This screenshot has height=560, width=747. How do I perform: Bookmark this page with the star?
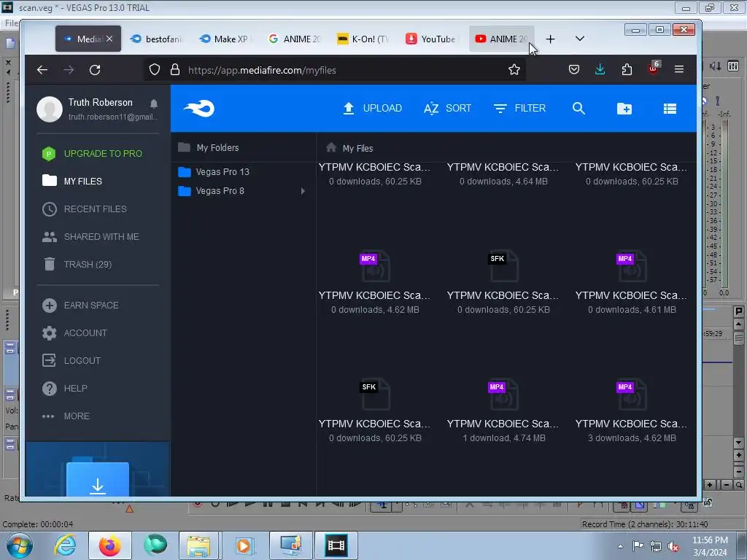(514, 69)
